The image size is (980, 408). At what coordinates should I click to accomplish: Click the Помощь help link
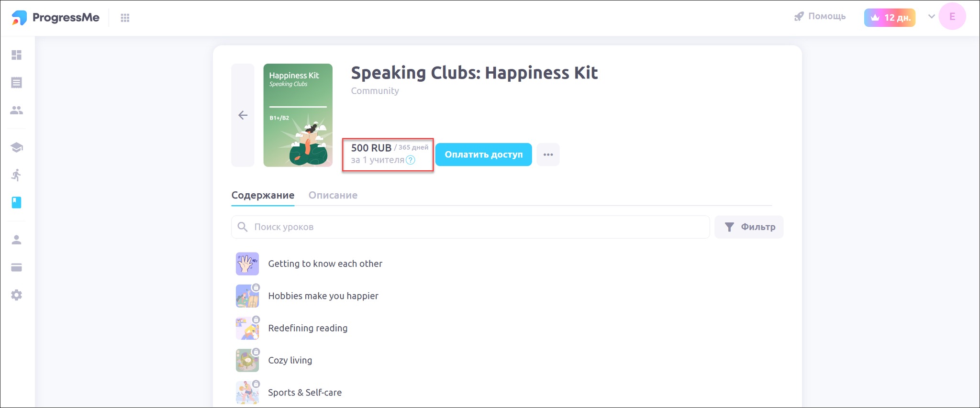click(x=820, y=16)
